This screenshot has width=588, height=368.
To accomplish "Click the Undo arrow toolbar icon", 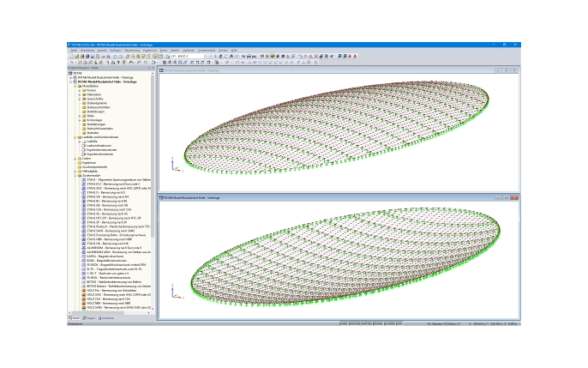I will pyautogui.click(x=115, y=57).
